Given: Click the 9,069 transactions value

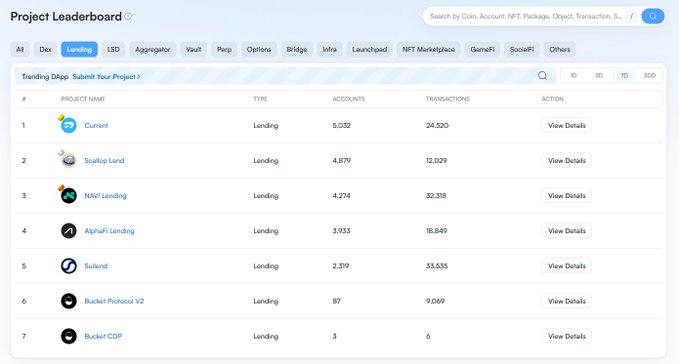Looking at the screenshot, I should click(435, 301).
